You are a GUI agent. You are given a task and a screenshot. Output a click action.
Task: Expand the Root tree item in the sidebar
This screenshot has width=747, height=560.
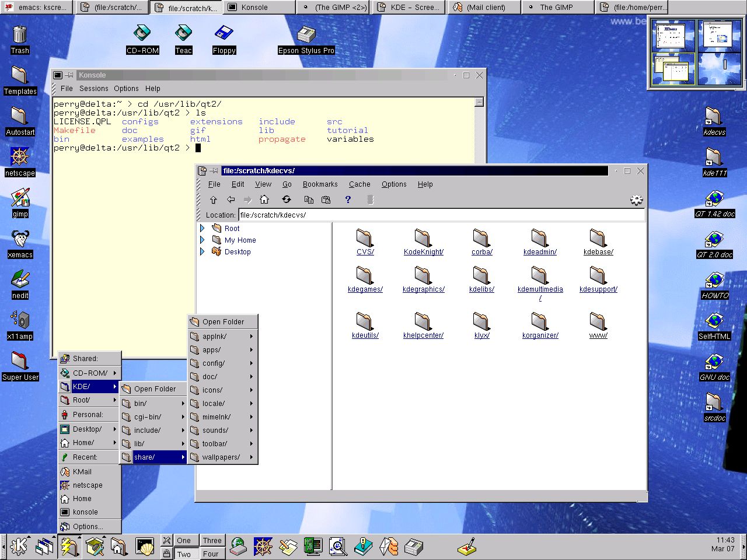coord(201,228)
